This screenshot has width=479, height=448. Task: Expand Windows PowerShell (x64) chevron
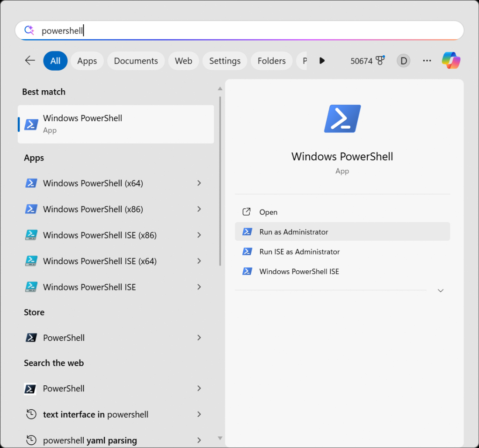(x=199, y=183)
